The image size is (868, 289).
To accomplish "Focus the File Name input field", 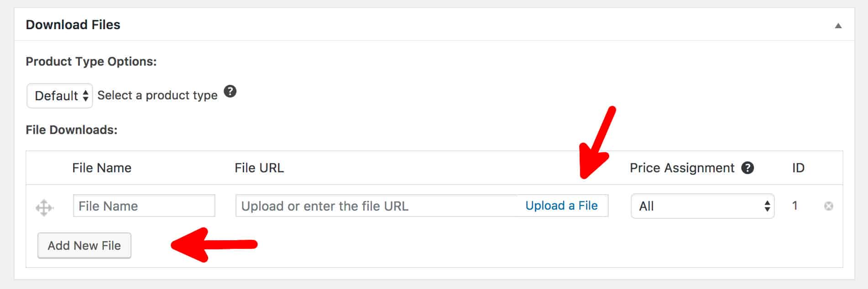I will 144,206.
